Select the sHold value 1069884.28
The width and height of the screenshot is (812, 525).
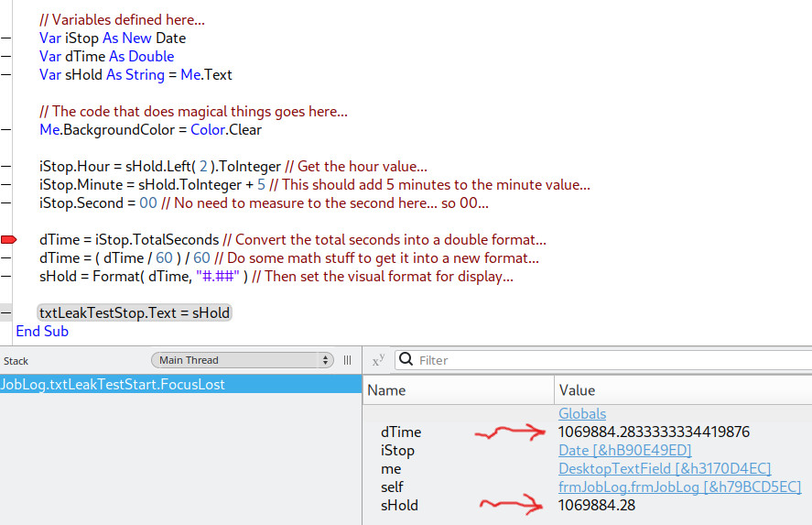click(597, 505)
